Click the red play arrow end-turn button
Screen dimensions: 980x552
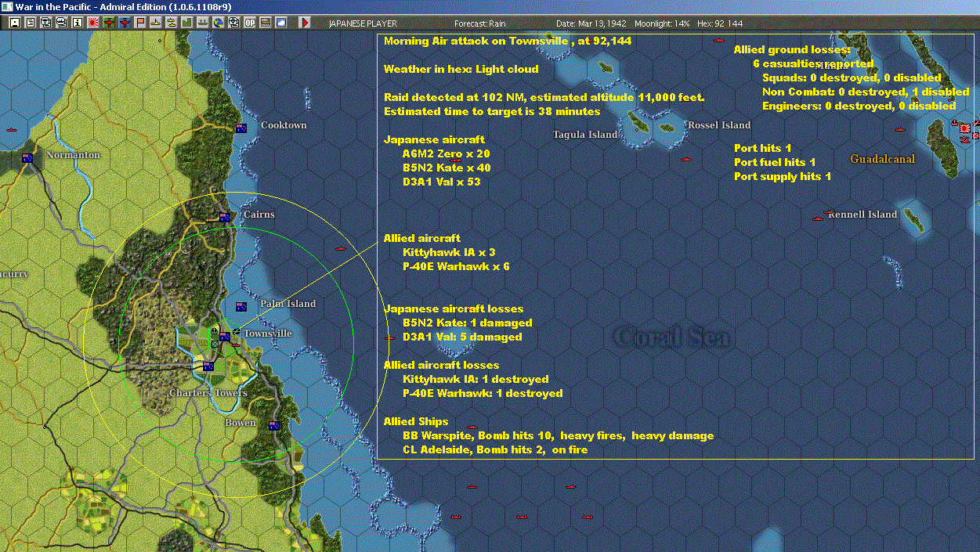tap(305, 23)
